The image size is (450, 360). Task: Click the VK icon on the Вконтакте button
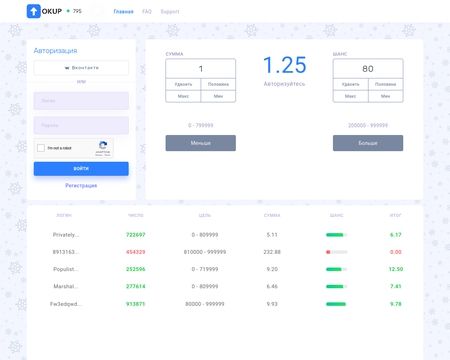tap(67, 68)
